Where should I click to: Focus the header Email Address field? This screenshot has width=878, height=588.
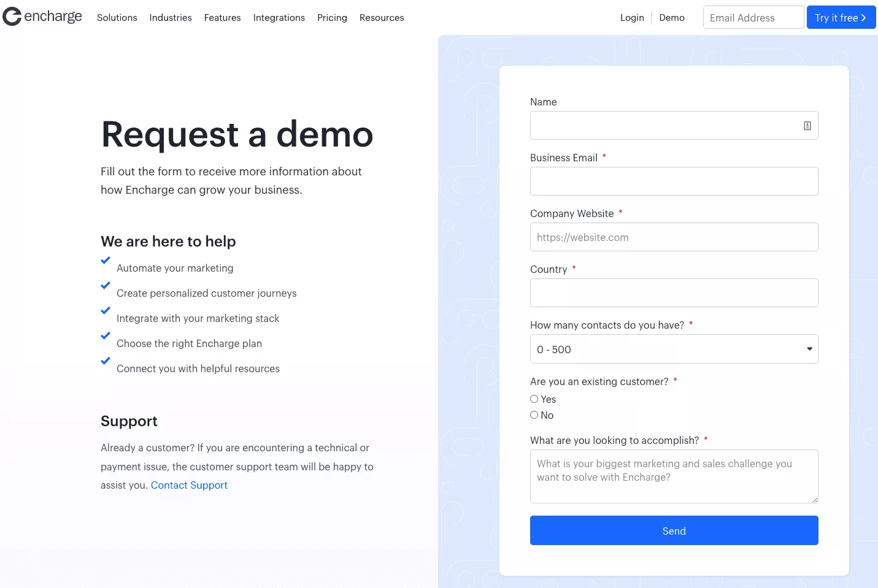click(753, 18)
